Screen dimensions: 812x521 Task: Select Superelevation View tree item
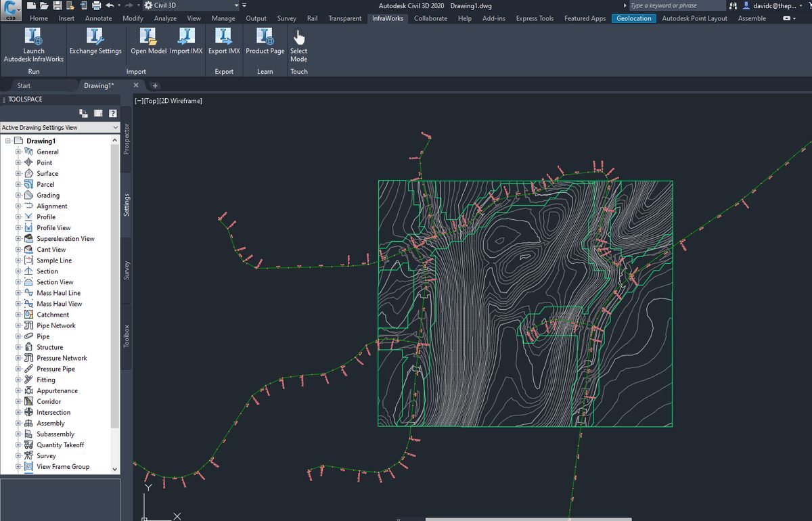click(66, 238)
